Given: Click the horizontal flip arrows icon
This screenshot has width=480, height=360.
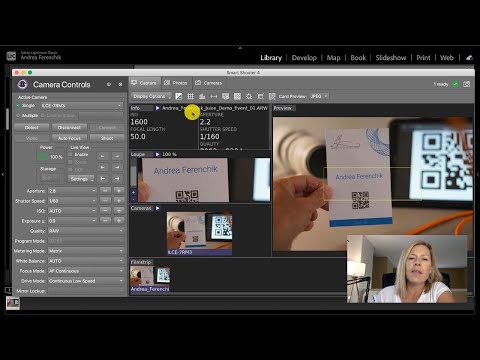Looking at the screenshot, I should (214, 96).
